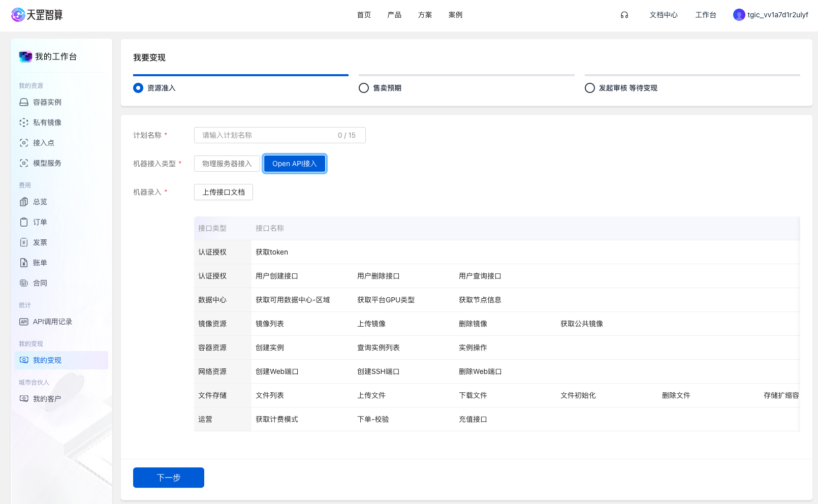Click 用户删除接口 in table

[x=379, y=276]
